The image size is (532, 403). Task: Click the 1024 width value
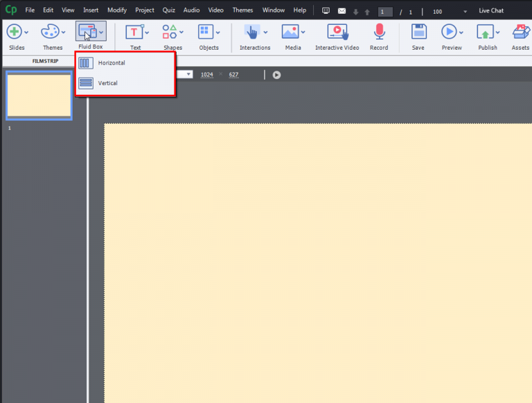coord(207,75)
